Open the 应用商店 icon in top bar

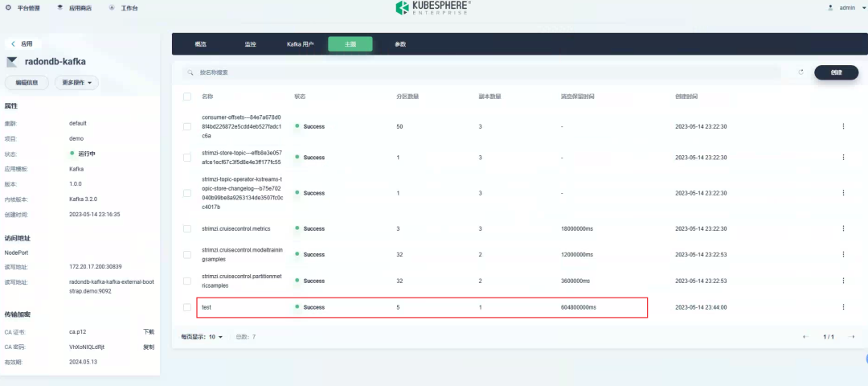coord(59,8)
